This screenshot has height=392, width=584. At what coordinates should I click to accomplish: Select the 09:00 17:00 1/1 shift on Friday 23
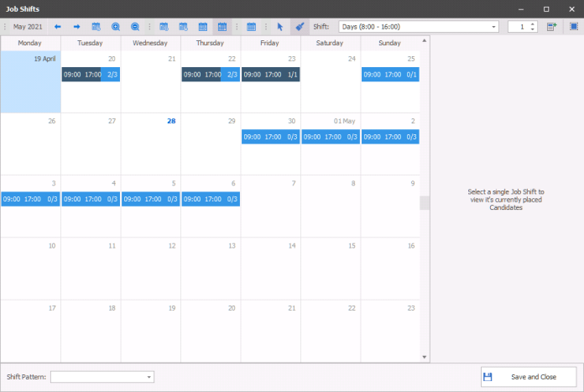pos(270,75)
